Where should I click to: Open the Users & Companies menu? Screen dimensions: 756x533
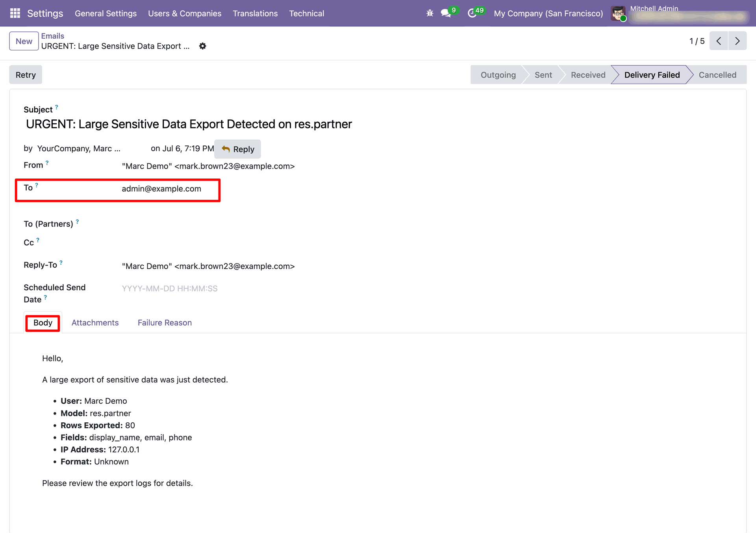(185, 13)
